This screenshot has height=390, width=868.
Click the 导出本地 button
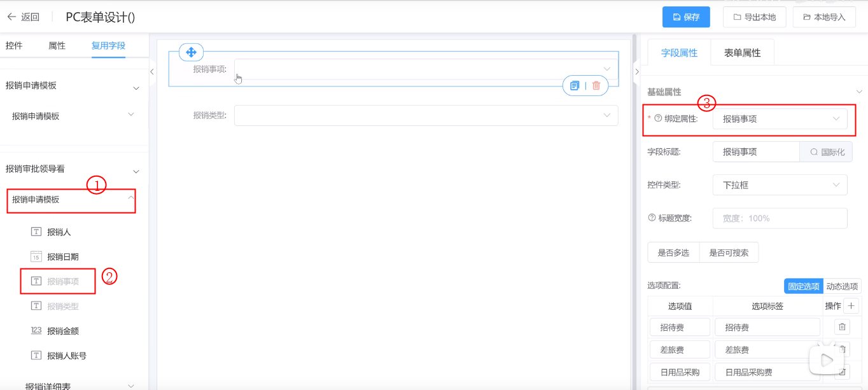pyautogui.click(x=755, y=17)
